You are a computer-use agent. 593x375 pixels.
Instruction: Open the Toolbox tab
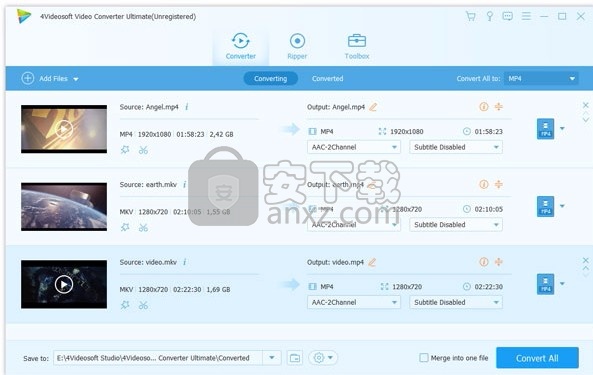click(x=357, y=46)
